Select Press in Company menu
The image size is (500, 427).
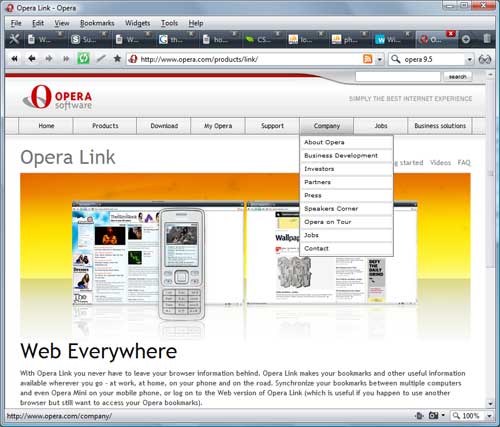click(x=346, y=195)
